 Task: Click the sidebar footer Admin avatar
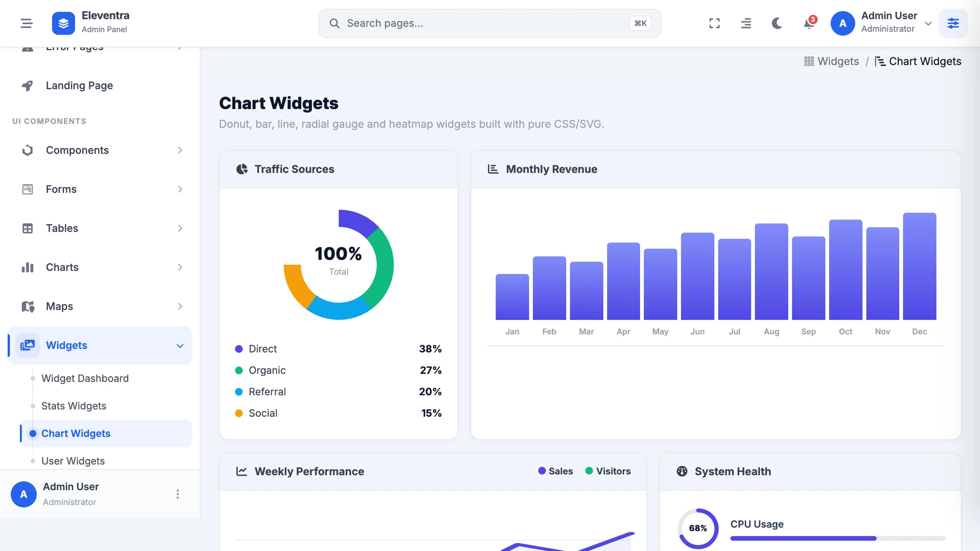coord(23,494)
